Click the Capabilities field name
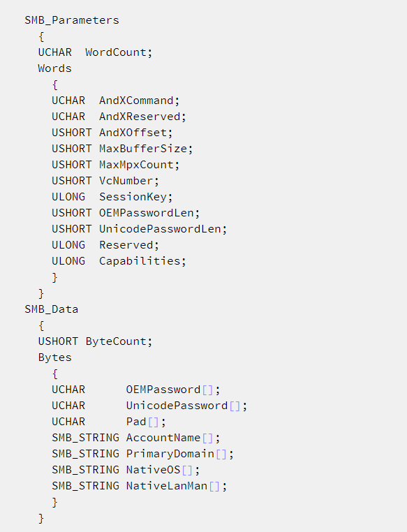The height and width of the screenshot is (532, 407). pyautogui.click(x=140, y=261)
